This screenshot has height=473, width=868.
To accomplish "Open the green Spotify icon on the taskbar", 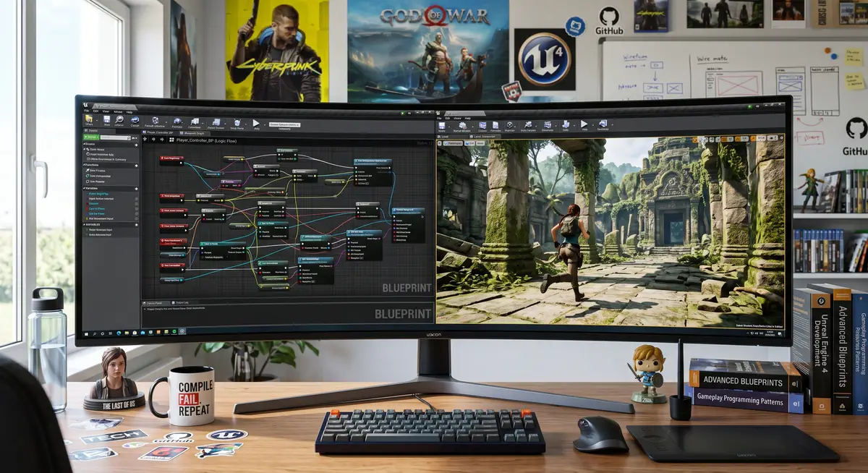I will pos(174,332).
